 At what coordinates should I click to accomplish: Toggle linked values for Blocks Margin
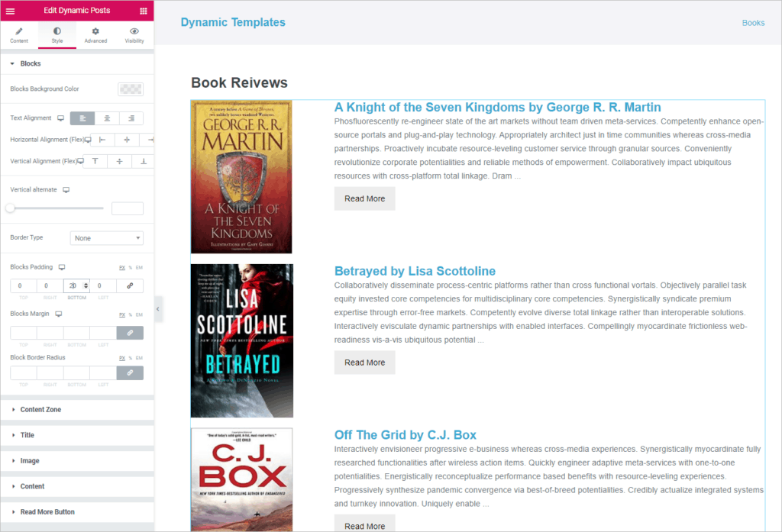(130, 333)
